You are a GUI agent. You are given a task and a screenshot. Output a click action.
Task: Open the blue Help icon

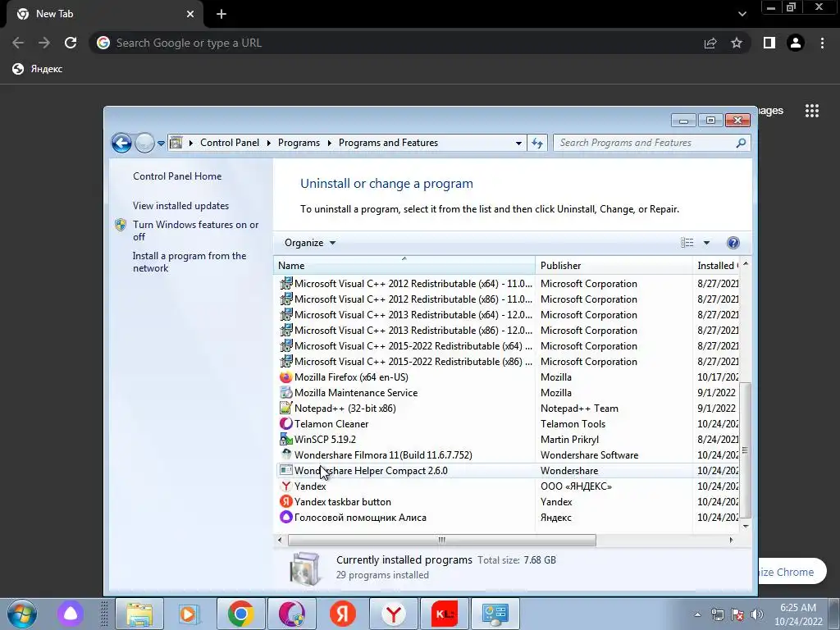coord(733,243)
